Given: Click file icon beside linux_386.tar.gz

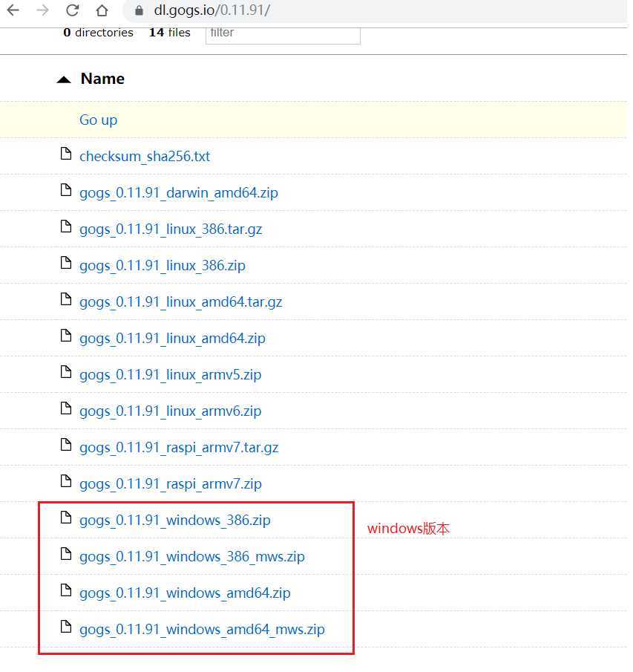Looking at the screenshot, I should pos(66,226).
